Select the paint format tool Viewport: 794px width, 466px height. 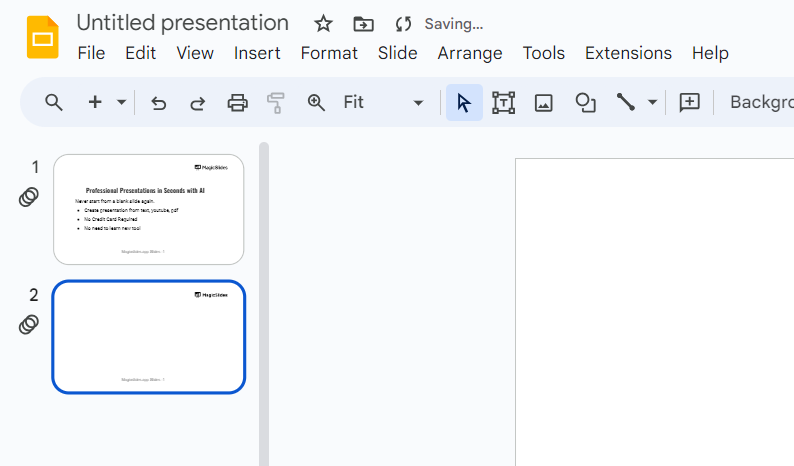point(276,102)
